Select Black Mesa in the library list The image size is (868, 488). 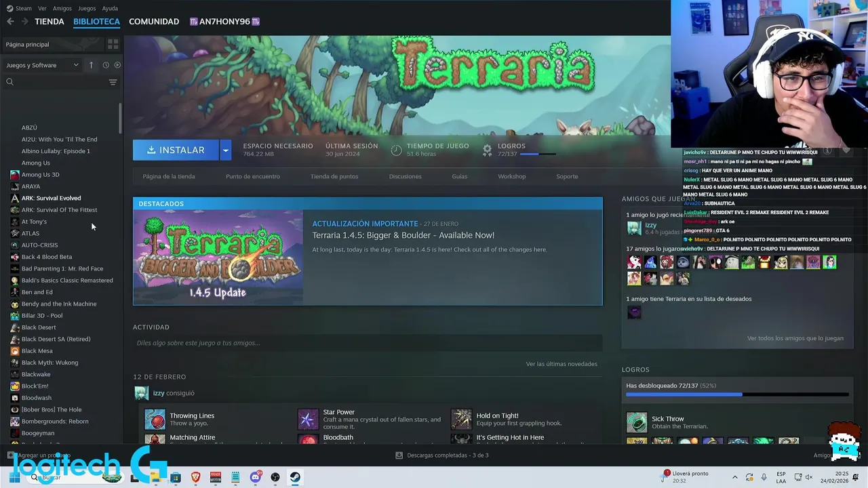(x=37, y=351)
